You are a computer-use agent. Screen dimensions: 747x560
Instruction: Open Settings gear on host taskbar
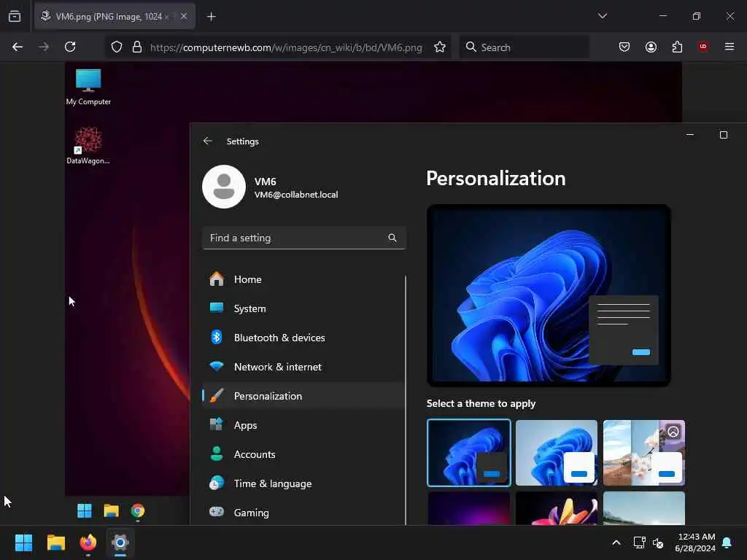point(120,542)
